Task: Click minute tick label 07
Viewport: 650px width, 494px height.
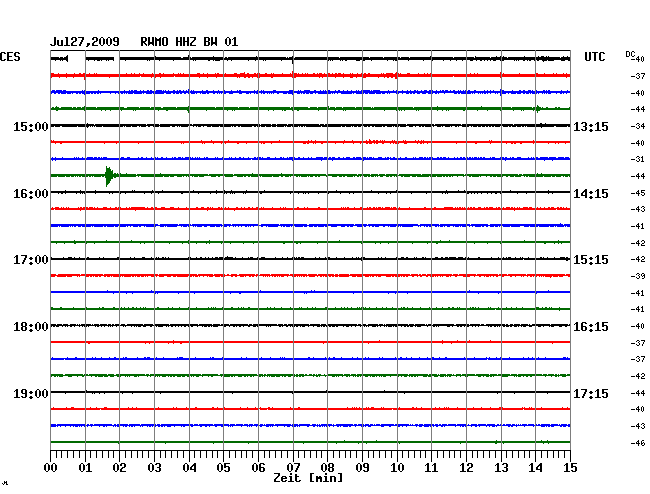Action: (293, 468)
